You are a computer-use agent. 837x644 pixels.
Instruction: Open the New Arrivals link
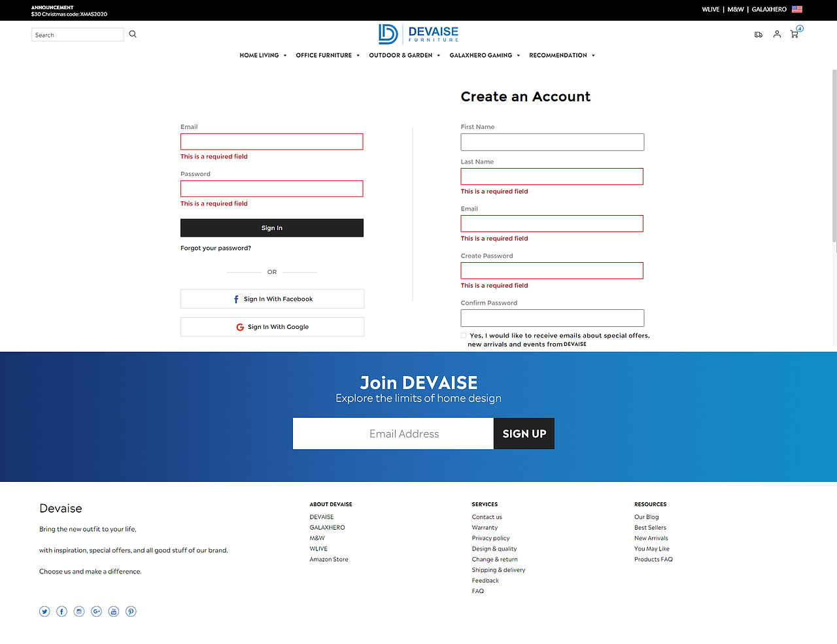click(x=651, y=538)
